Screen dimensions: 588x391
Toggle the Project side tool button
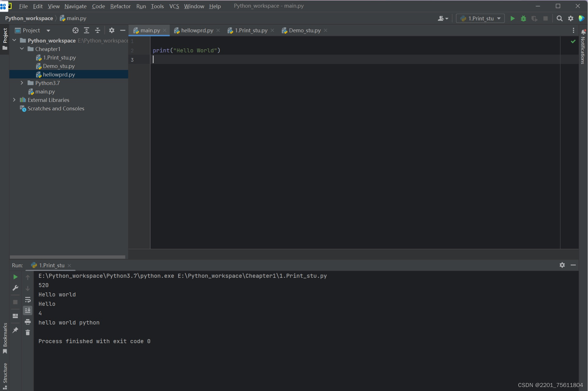point(5,39)
